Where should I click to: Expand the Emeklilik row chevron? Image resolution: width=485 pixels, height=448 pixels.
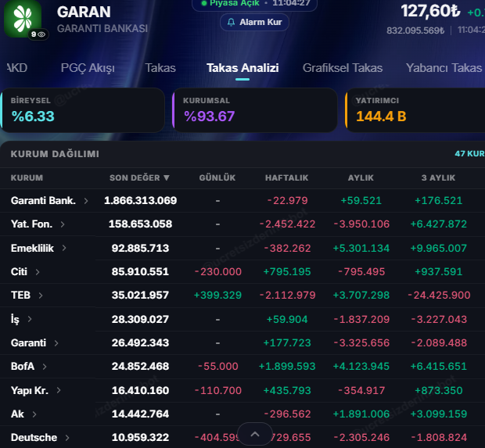[x=64, y=248]
